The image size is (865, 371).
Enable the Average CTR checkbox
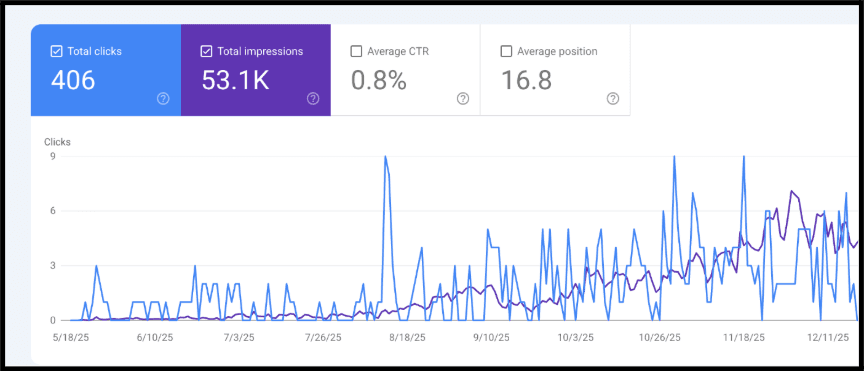pos(356,52)
